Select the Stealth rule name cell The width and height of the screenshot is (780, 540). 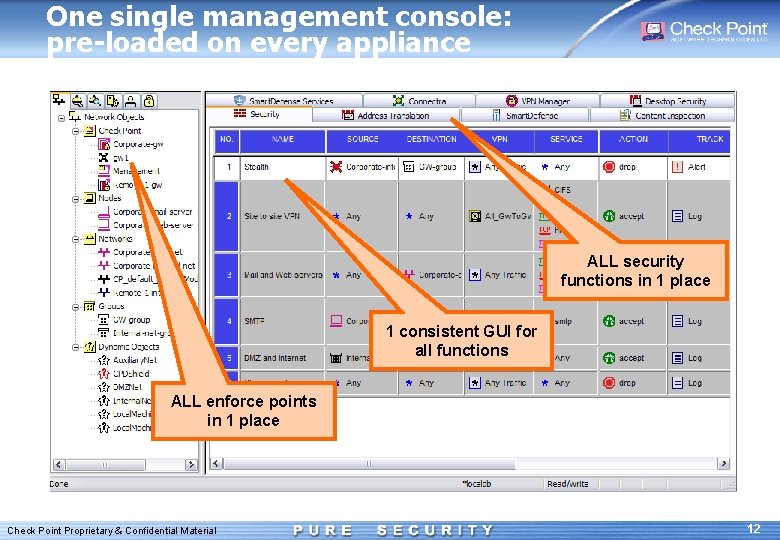point(283,168)
